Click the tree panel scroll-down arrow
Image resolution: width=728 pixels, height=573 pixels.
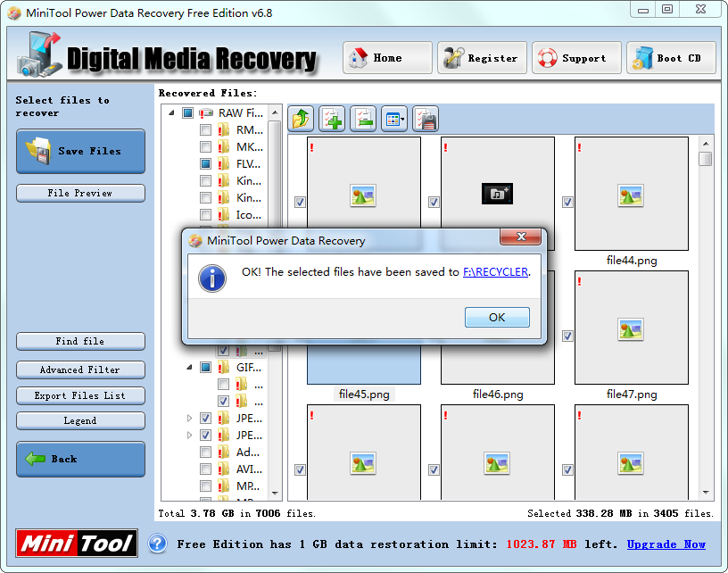(x=275, y=494)
